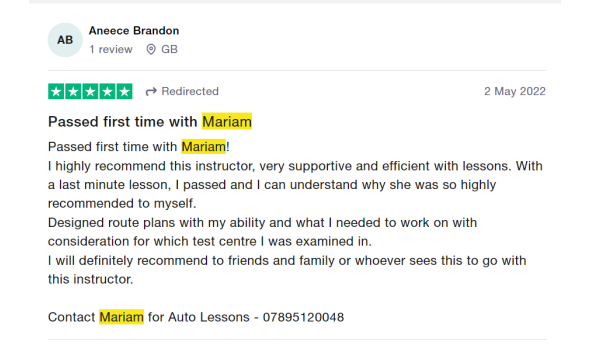Click the 2 May 2022 date
This screenshot has height=361, width=595.
pyautogui.click(x=515, y=91)
